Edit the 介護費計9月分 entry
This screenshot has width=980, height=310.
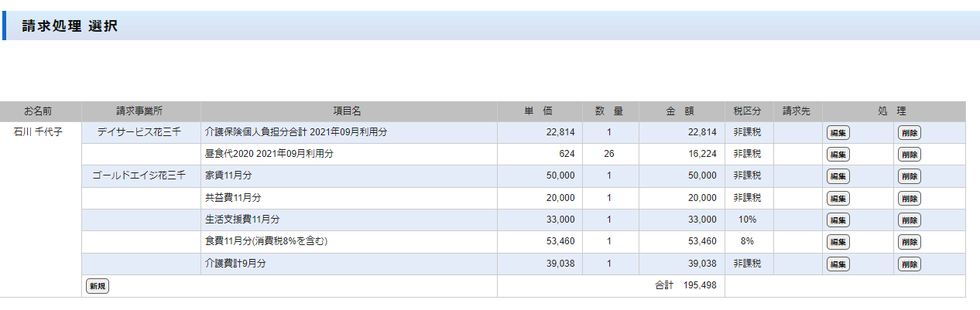838,264
